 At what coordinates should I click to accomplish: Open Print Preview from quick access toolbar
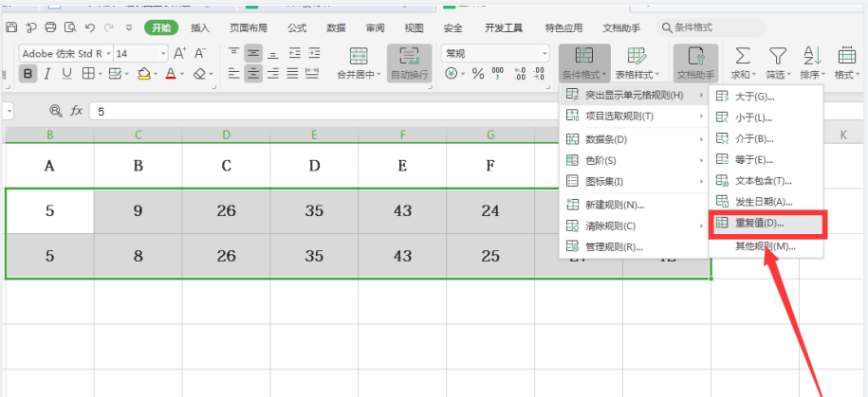coord(70,27)
